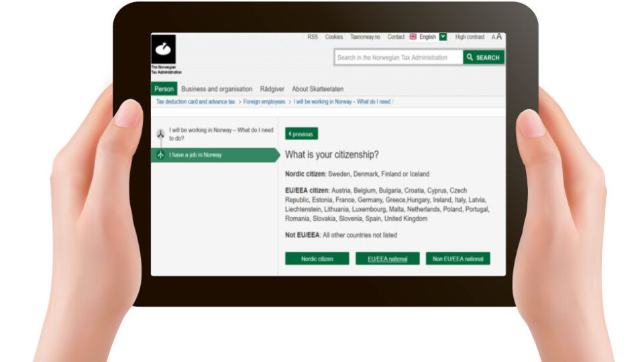Open the About Skatteetaten menu item
This screenshot has height=362, width=644.
coord(318,89)
